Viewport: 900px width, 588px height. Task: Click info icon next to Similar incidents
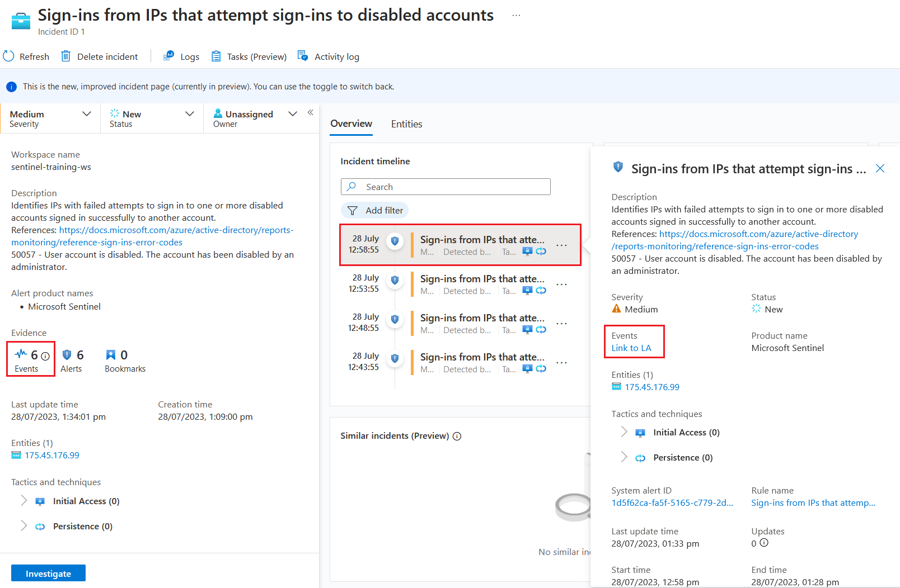pos(457,437)
